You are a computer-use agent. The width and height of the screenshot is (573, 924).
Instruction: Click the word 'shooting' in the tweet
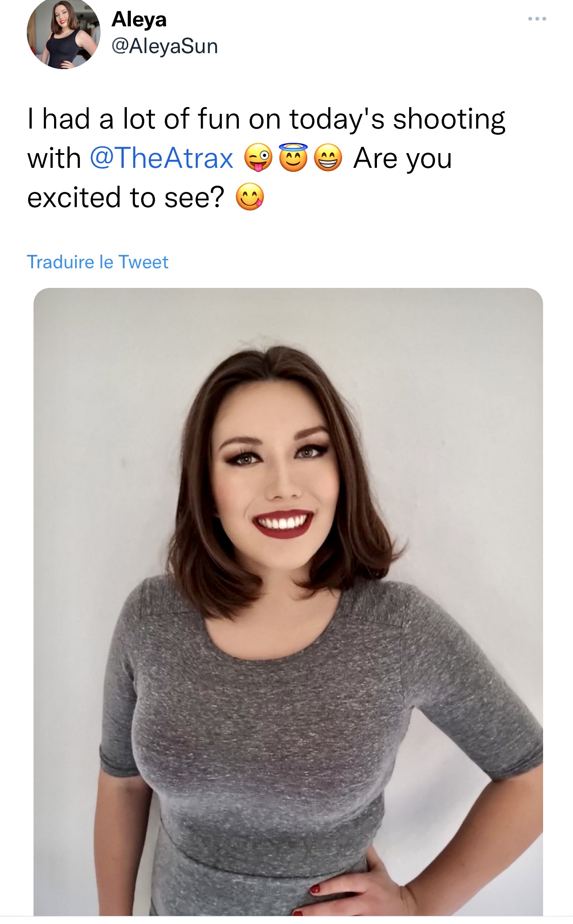point(449,119)
